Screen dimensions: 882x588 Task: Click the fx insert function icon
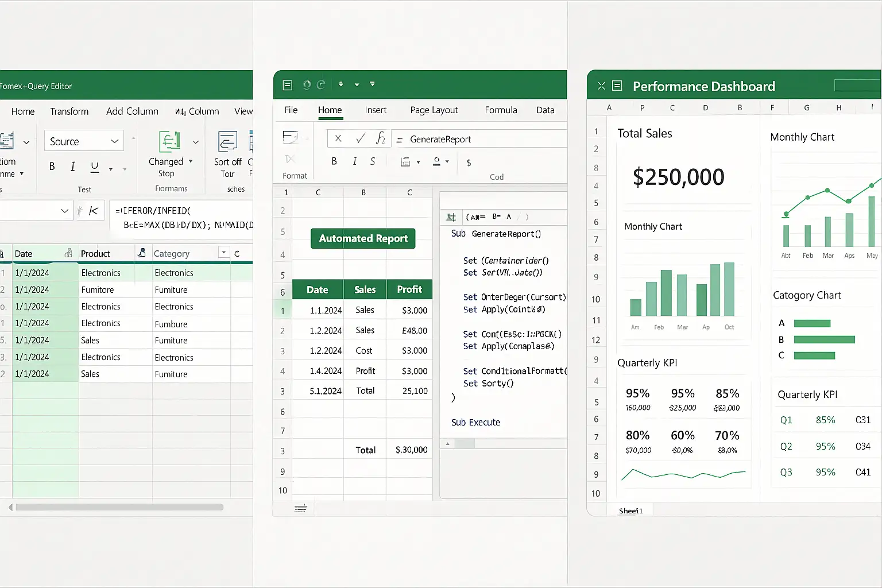click(x=380, y=138)
